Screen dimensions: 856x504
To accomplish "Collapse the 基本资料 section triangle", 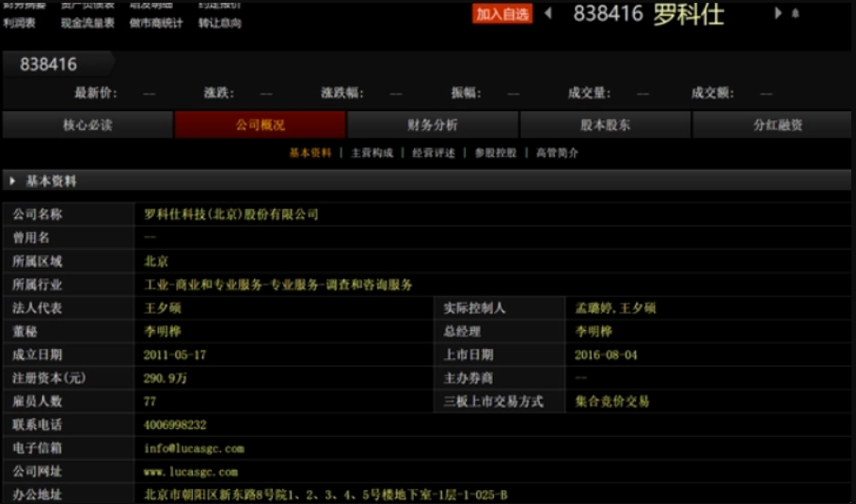I will 12,181.
